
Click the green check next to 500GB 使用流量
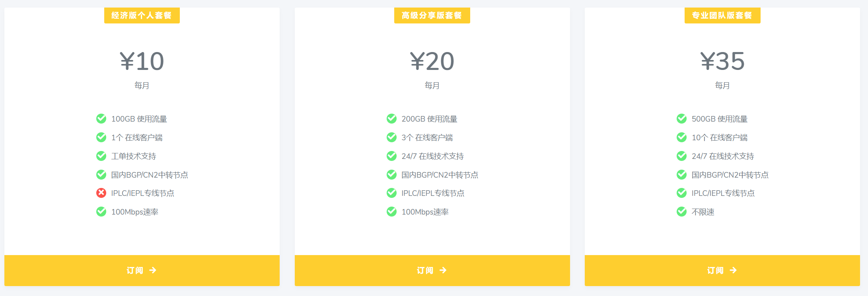(x=681, y=119)
